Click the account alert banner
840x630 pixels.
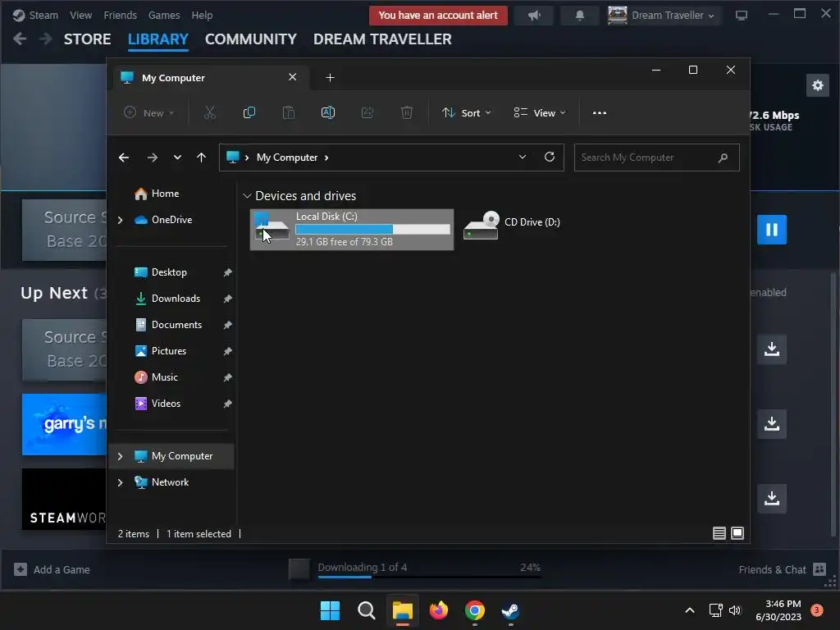pyautogui.click(x=438, y=16)
